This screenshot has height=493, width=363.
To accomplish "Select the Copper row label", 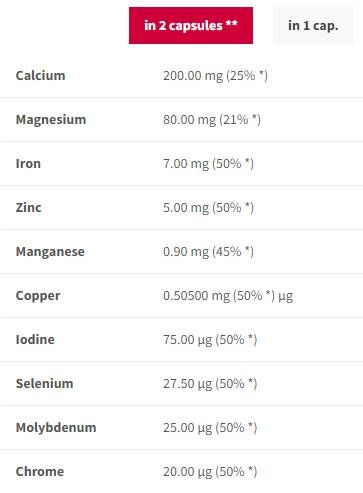I will (x=38, y=296).
